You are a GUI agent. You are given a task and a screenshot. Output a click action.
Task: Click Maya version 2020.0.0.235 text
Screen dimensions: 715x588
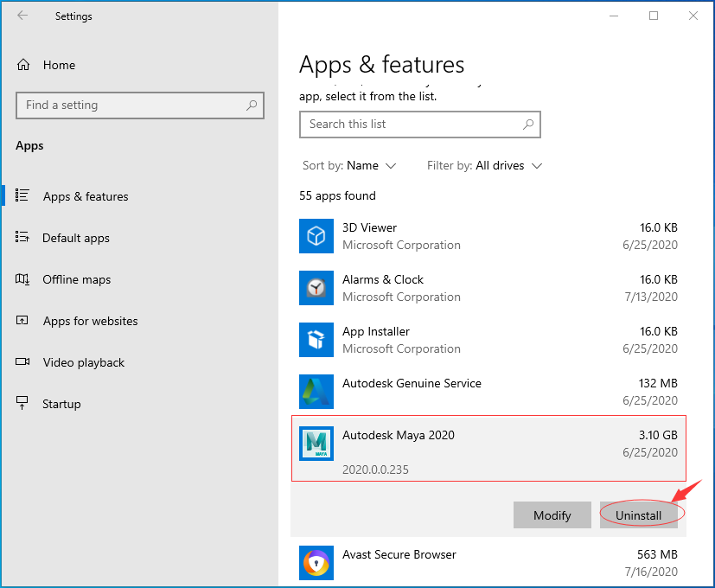375,470
